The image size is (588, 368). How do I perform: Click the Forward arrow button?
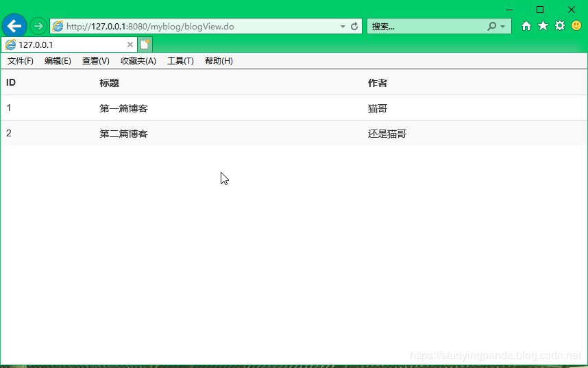[x=38, y=26]
